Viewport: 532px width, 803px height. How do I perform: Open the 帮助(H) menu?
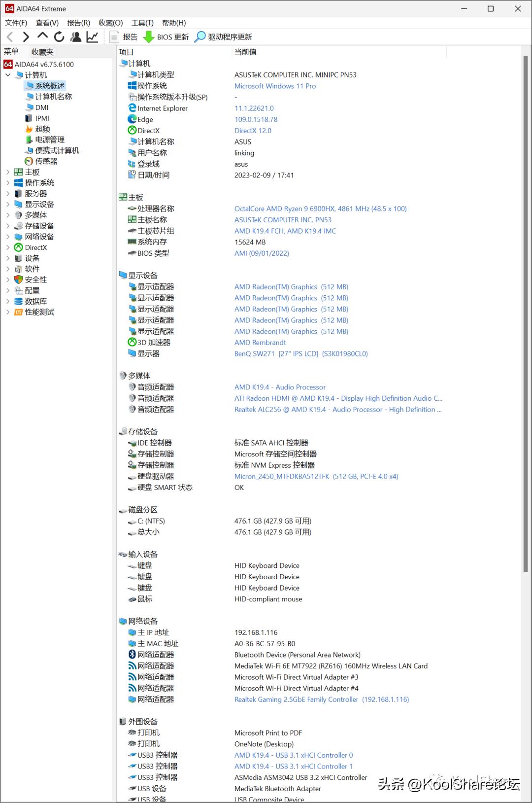click(x=174, y=23)
